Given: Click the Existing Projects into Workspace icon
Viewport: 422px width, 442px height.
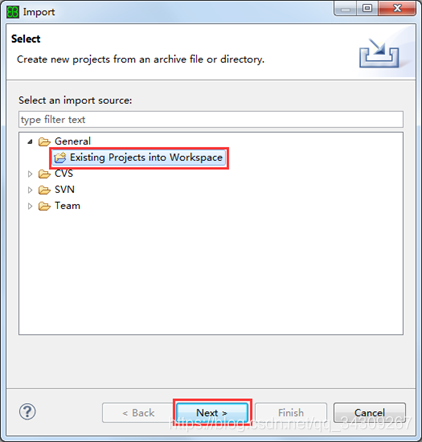Looking at the screenshot, I should (x=60, y=158).
